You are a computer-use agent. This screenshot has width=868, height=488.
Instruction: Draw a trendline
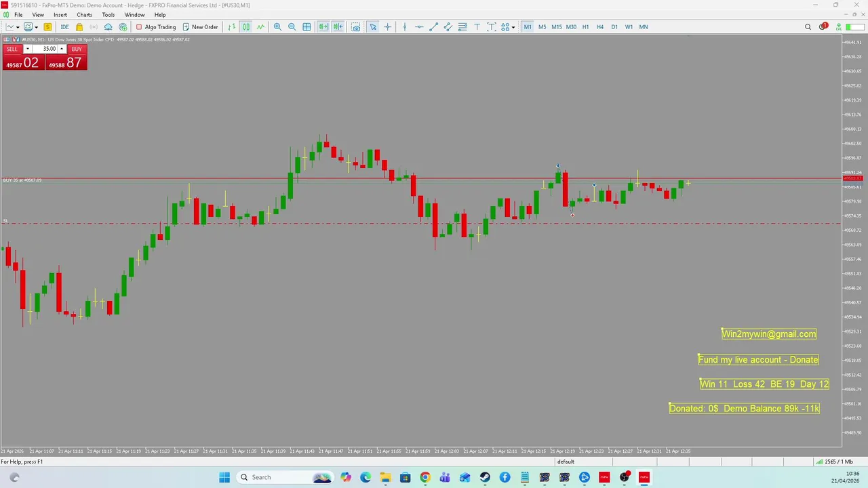click(434, 27)
